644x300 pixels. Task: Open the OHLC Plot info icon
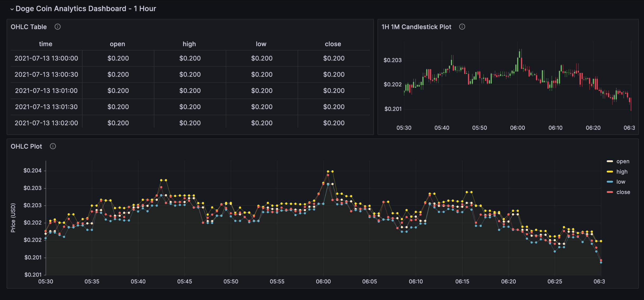[53, 146]
